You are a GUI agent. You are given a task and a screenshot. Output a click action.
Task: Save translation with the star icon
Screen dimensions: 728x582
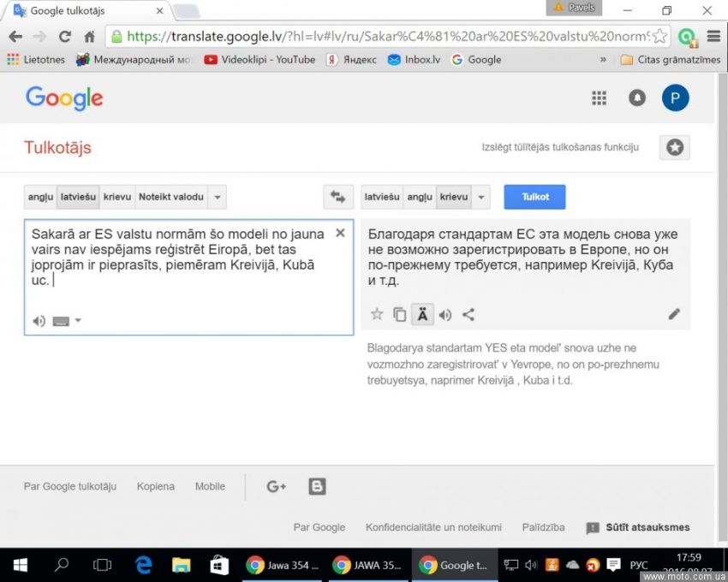click(x=377, y=314)
